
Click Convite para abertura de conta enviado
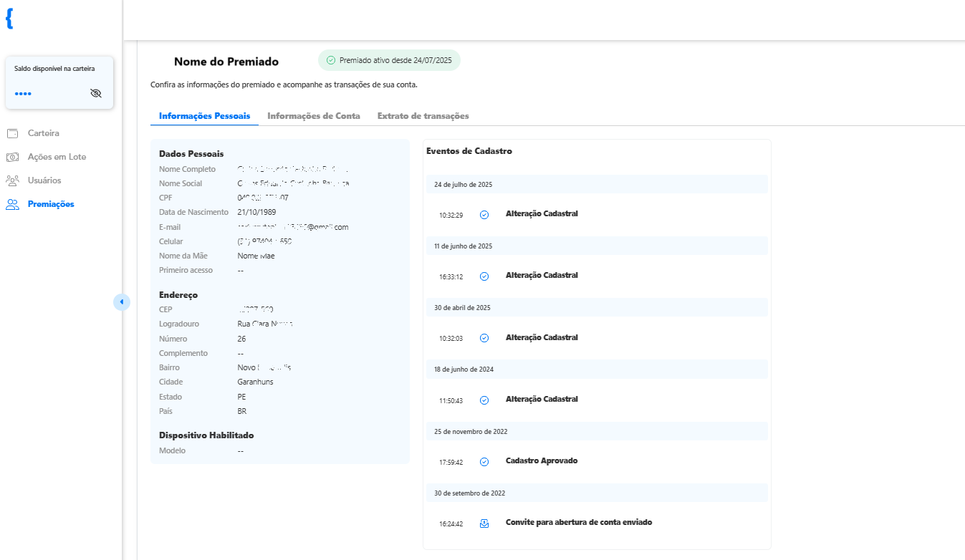tap(579, 522)
